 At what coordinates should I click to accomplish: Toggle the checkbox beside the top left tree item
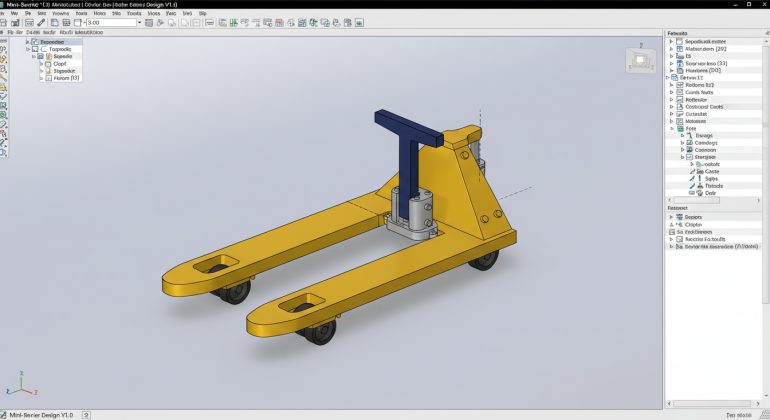tap(35, 41)
